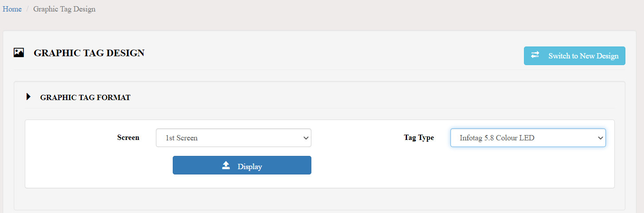This screenshot has height=213, width=644.
Task: Click the Tag Type field label
Action: [419, 137]
